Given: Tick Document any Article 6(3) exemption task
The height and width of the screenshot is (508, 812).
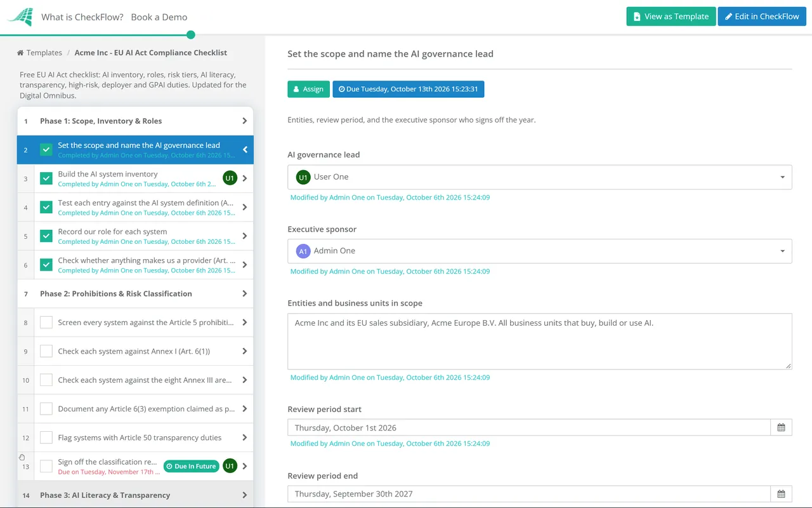Looking at the screenshot, I should 46,409.
